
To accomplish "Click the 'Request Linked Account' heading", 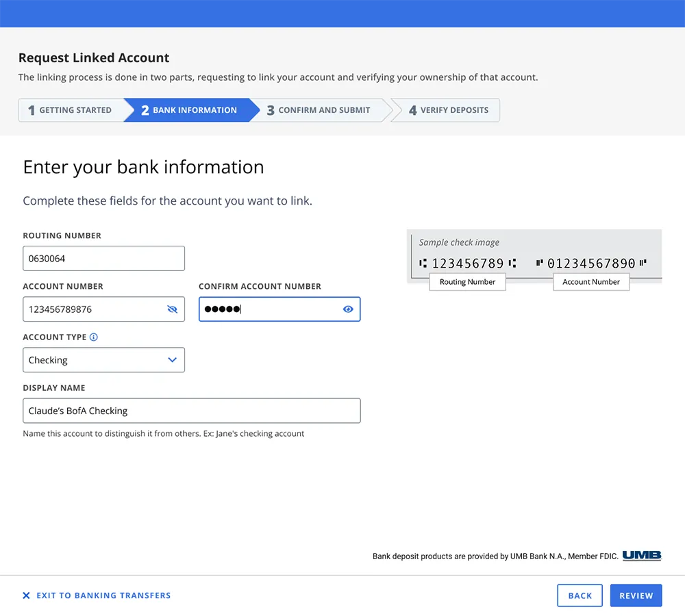I will (x=94, y=57).
